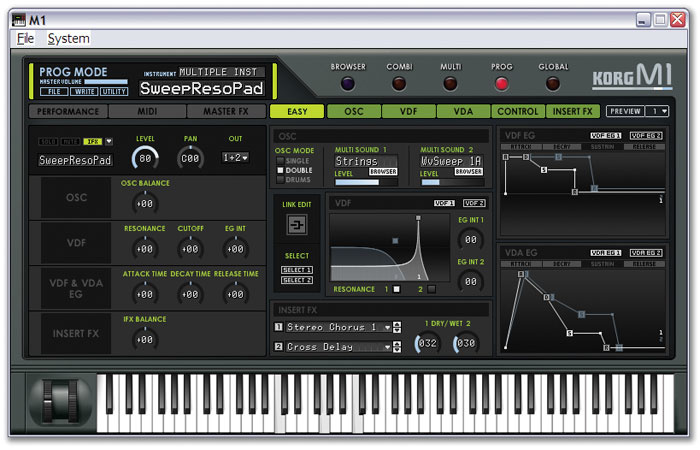Click the UTILITY button
This screenshot has height=450, width=700.
(x=114, y=92)
